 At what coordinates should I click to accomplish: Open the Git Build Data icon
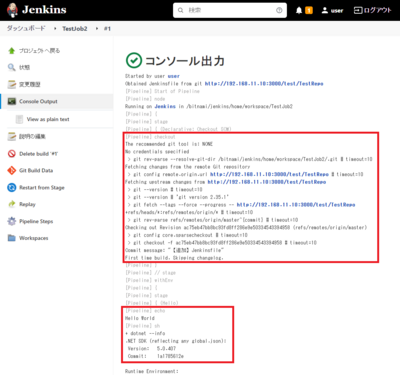tap(12, 170)
